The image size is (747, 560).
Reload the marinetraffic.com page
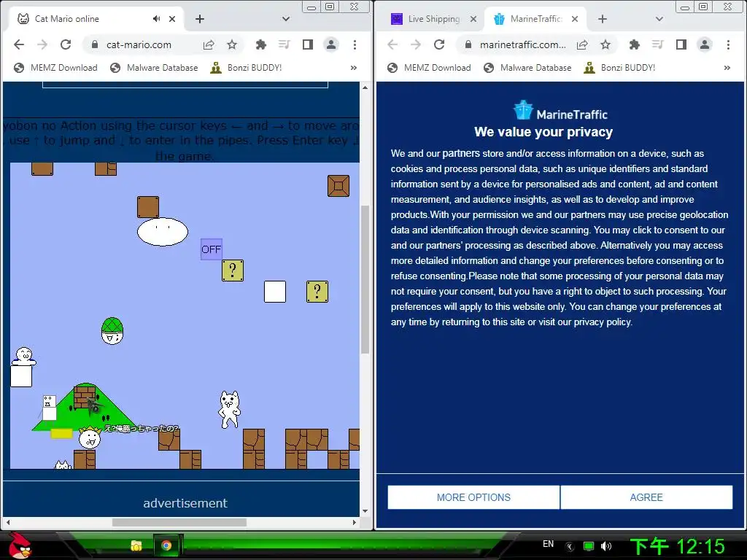click(439, 44)
